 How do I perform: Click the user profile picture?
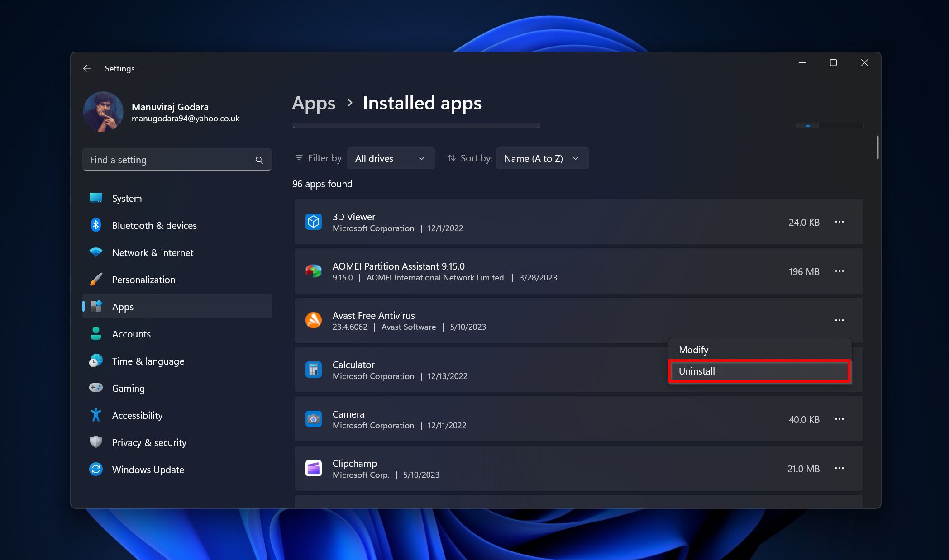click(103, 112)
